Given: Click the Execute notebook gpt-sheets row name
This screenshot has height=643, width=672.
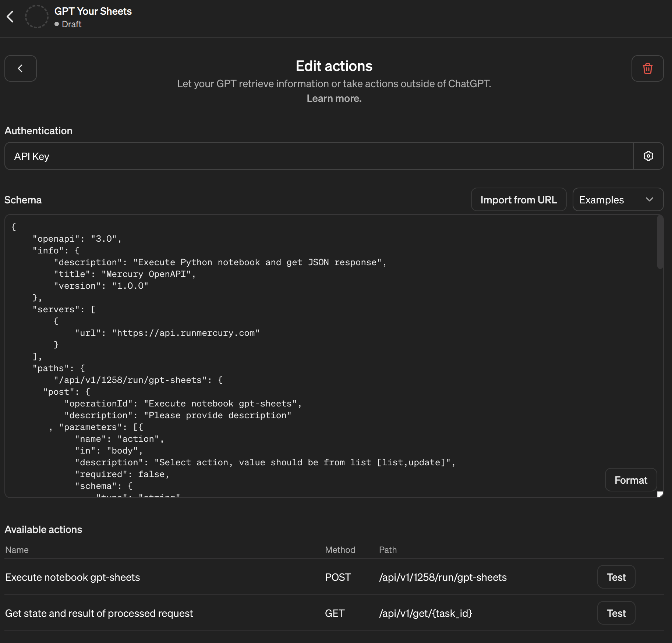Looking at the screenshot, I should pos(72,577).
